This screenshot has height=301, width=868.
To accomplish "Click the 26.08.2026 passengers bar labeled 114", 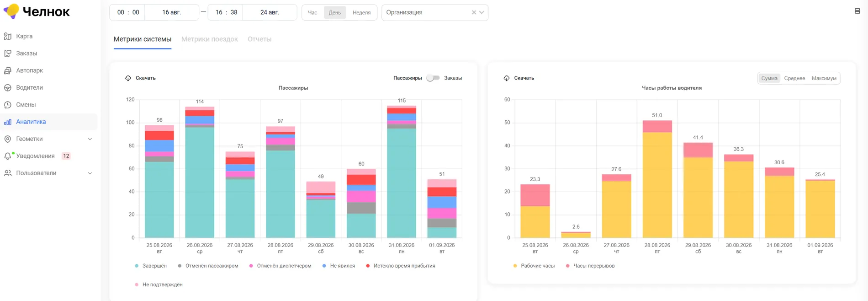I will [200, 172].
